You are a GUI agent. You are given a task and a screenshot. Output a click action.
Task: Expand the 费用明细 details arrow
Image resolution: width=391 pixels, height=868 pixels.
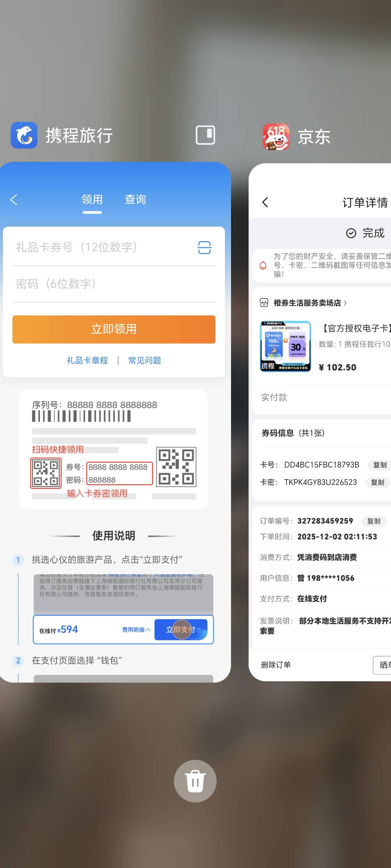pos(148,629)
